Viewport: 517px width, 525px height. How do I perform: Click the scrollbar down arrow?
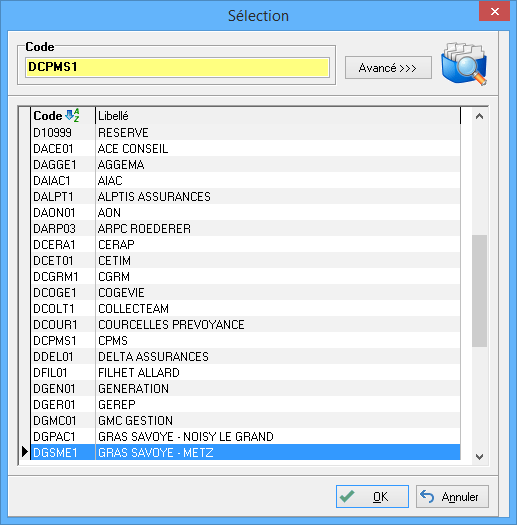coord(479,457)
